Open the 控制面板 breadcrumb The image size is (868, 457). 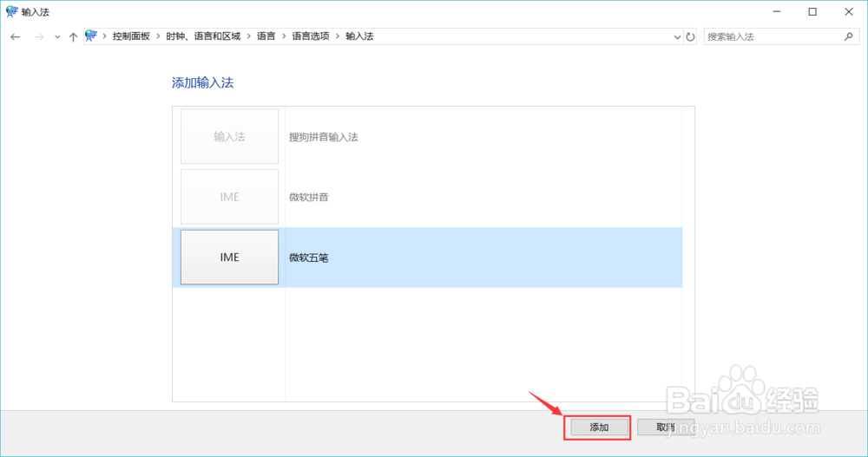coord(131,36)
